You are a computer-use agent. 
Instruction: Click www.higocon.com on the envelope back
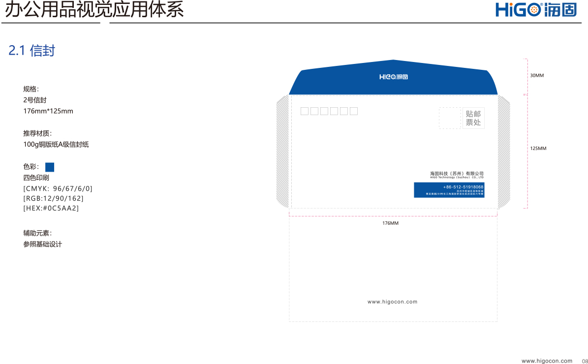[392, 302]
